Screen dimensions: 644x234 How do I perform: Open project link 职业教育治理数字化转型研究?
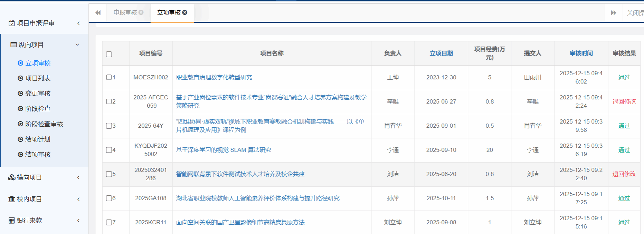[214, 77]
